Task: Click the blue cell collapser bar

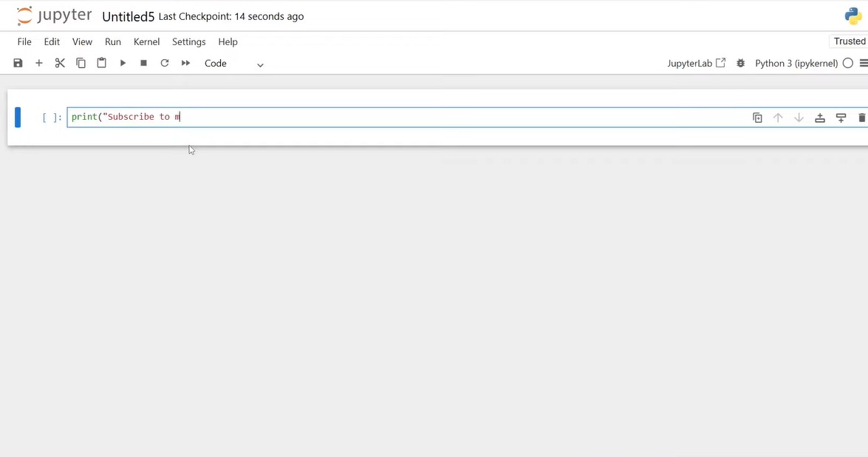Action: (18, 118)
